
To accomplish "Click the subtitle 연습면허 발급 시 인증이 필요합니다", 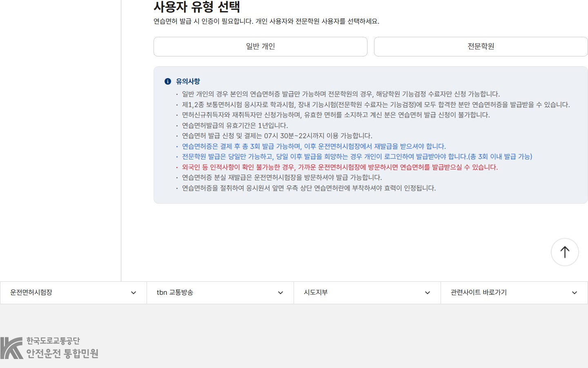I will pos(266,21).
